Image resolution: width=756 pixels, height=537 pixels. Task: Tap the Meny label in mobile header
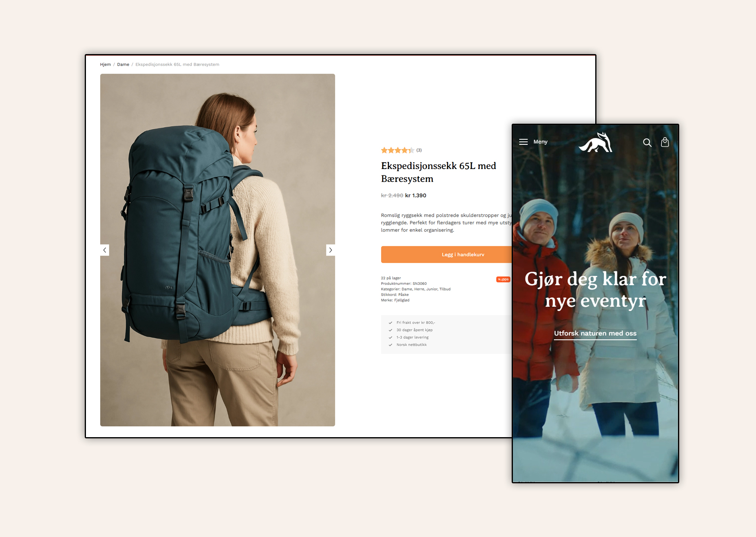pos(540,142)
